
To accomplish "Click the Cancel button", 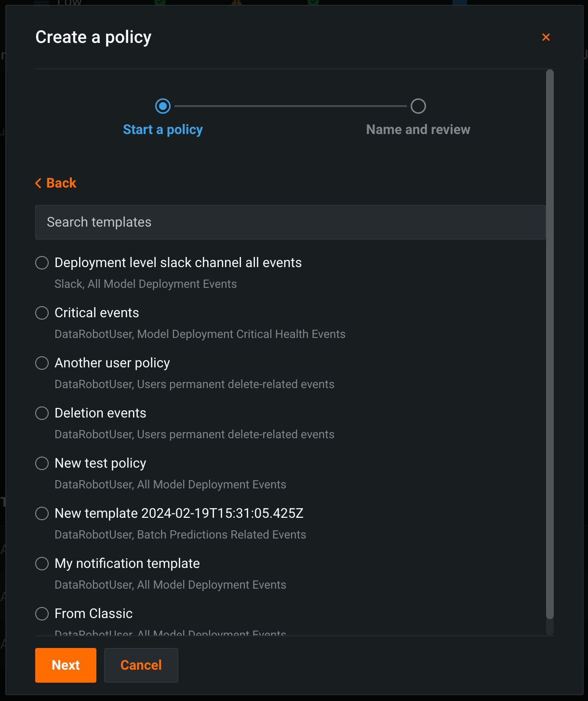I will pos(141,665).
